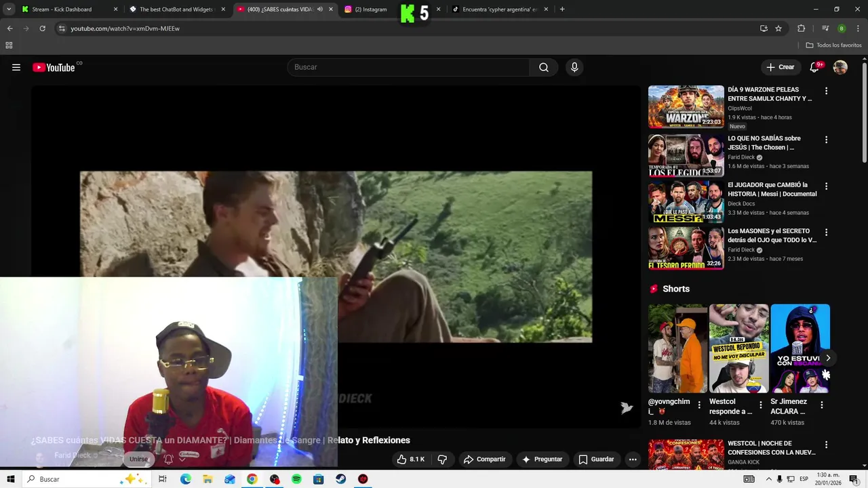Viewport: 868px width, 488px height.
Task: Open El JUGADOR que CAMBIÓ la HISTORIA title
Action: pyautogui.click(x=772, y=189)
